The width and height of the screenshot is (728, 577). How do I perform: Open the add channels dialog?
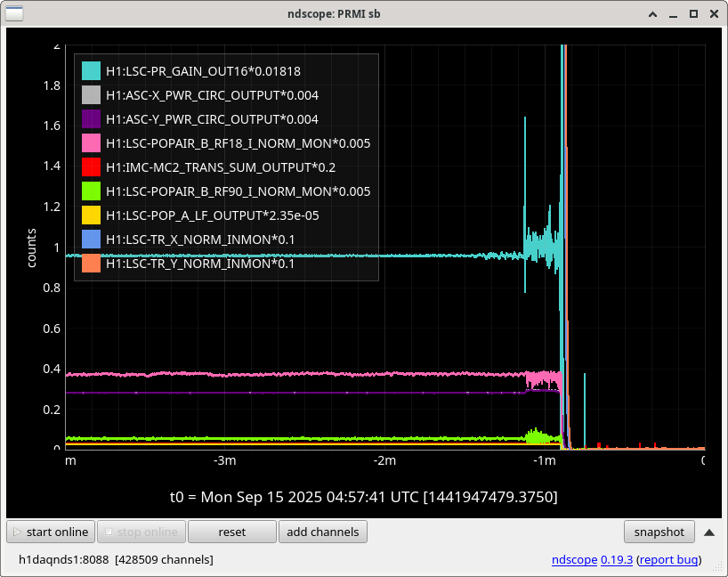tap(322, 532)
